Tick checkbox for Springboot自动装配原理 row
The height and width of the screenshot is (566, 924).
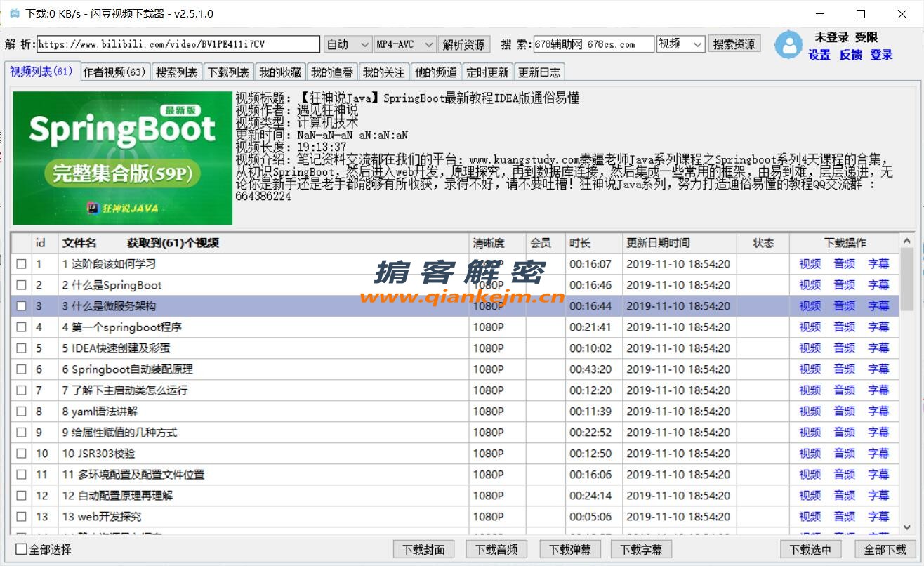click(x=21, y=369)
